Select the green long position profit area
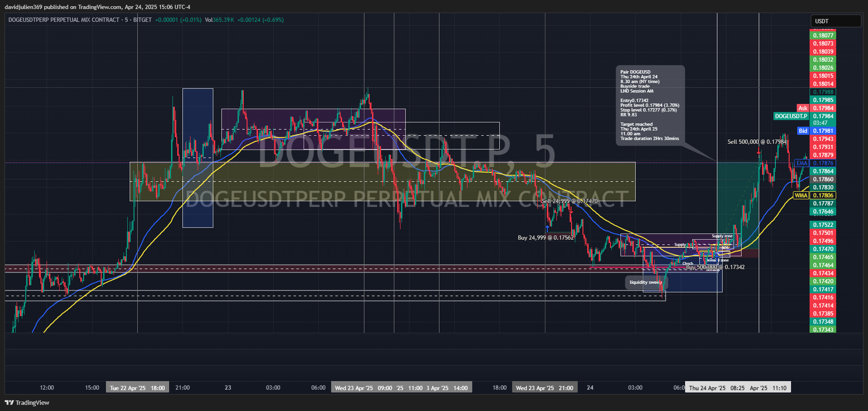This screenshot has width=868, height=411. pos(737,205)
